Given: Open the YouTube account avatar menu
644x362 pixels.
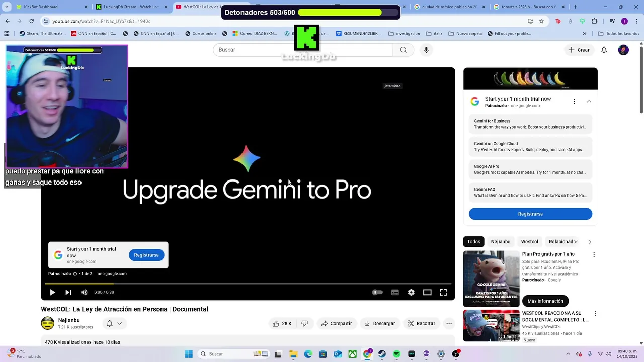Looking at the screenshot, I should pos(623,50).
